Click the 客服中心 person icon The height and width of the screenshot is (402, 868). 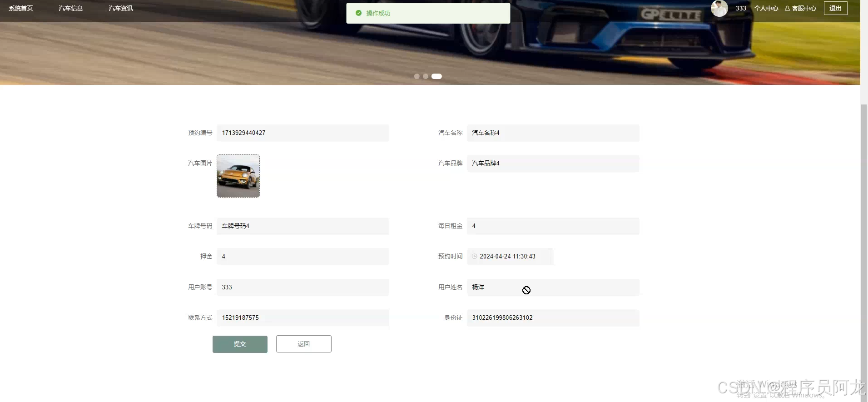click(x=787, y=8)
